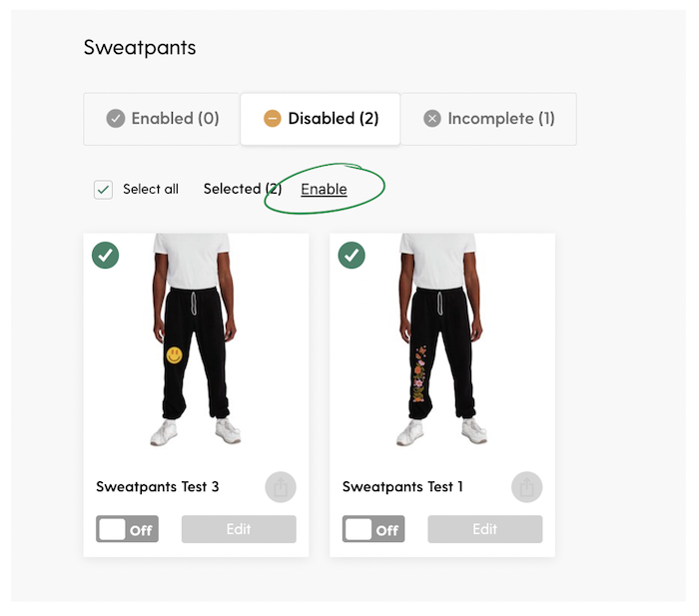Click the Enable link
699x616 pixels.
[x=324, y=189]
